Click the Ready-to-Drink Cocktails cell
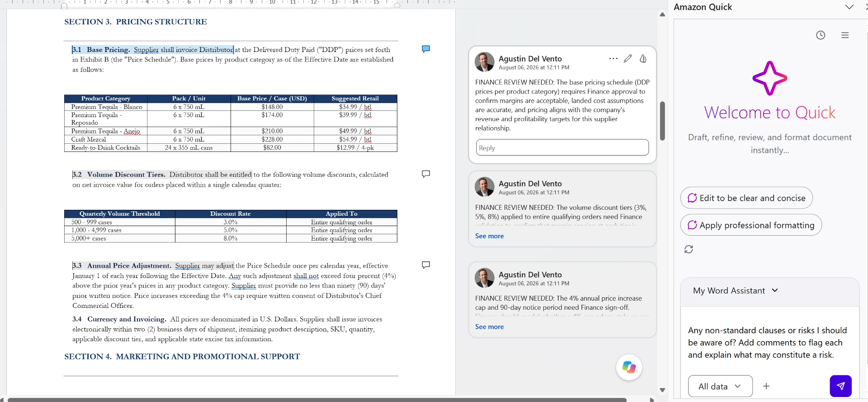Screen dimensions: 868x402 coord(106,147)
